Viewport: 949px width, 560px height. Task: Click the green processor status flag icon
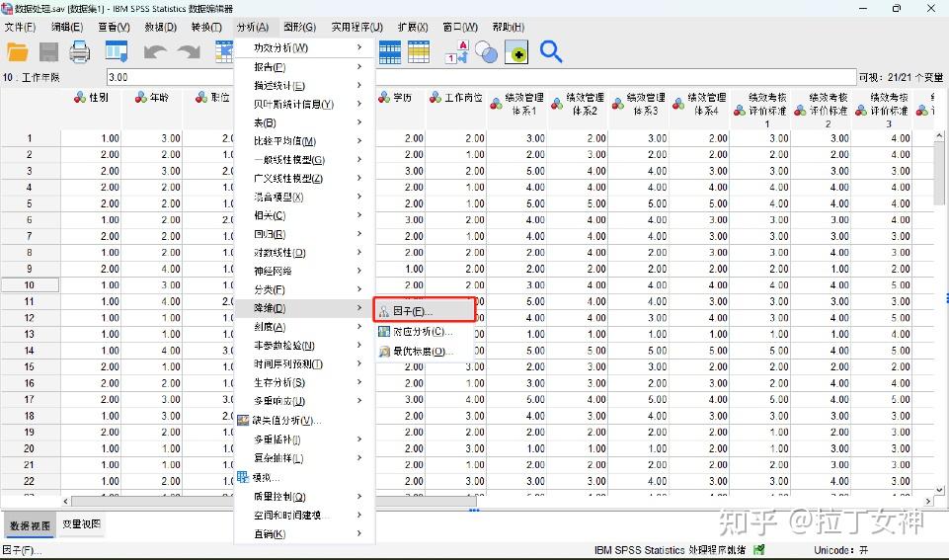pos(759,550)
